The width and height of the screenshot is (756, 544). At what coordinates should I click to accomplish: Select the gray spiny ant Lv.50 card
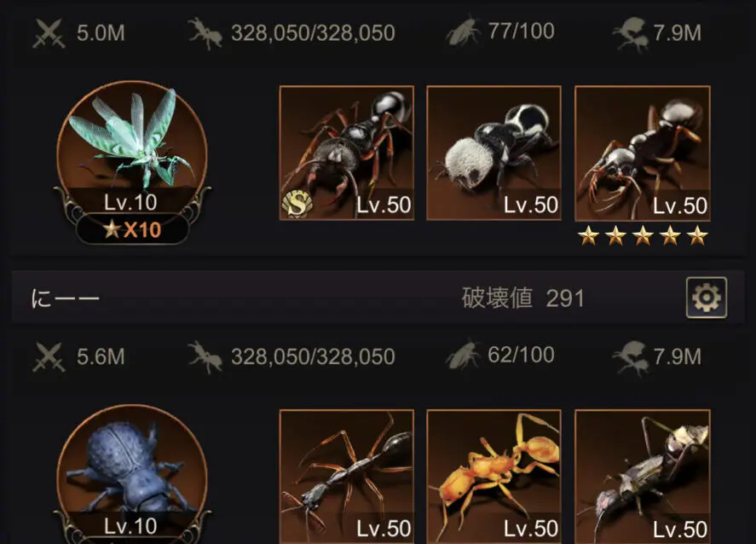point(643,477)
